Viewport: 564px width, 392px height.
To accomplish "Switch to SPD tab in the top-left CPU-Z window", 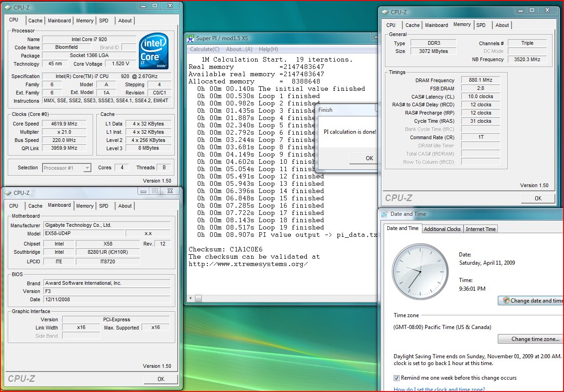I will [x=104, y=21].
